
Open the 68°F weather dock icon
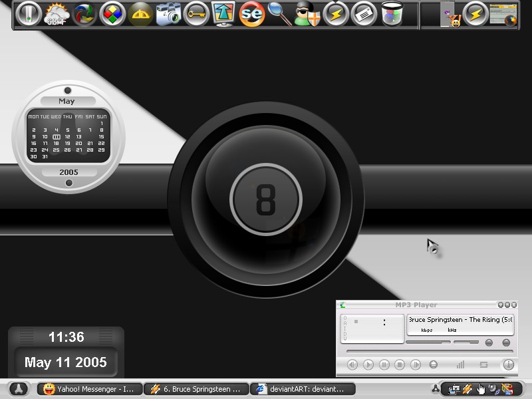click(x=57, y=14)
